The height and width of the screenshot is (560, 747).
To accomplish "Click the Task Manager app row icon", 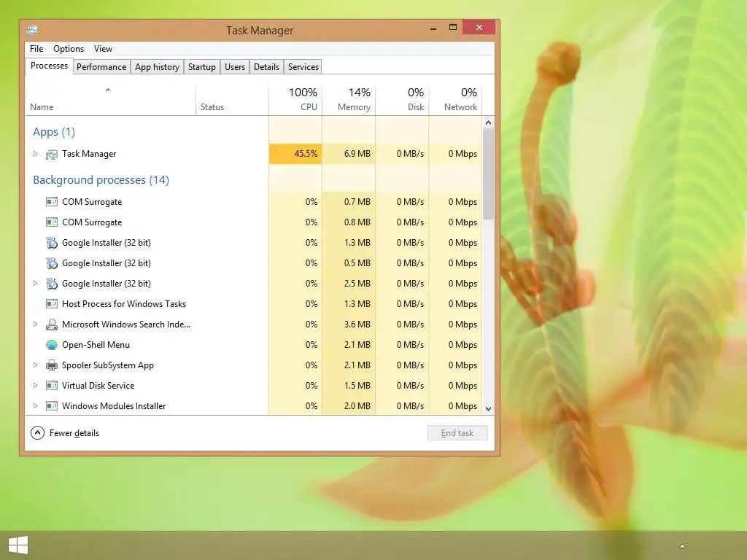I will click(52, 155).
